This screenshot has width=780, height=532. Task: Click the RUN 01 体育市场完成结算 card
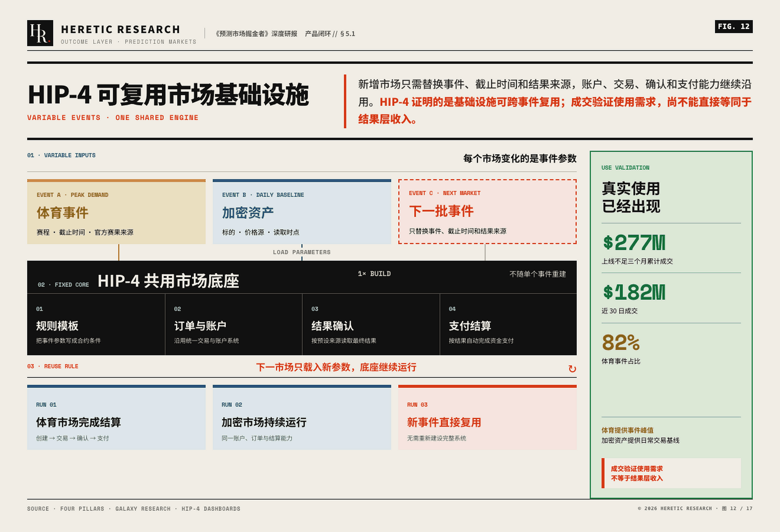116,417
